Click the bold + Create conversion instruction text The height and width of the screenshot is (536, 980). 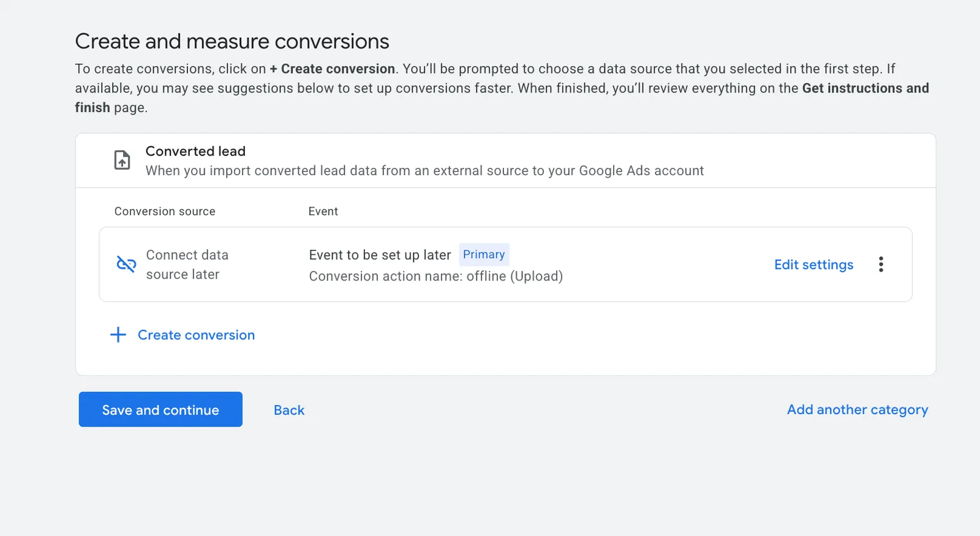pos(332,69)
